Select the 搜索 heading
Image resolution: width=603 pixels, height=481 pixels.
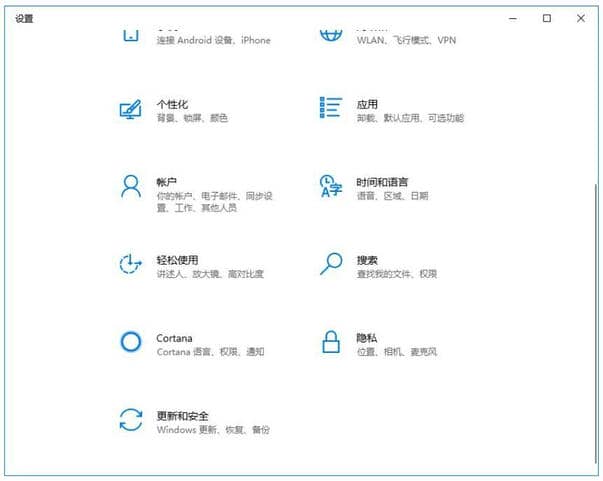[x=367, y=260]
